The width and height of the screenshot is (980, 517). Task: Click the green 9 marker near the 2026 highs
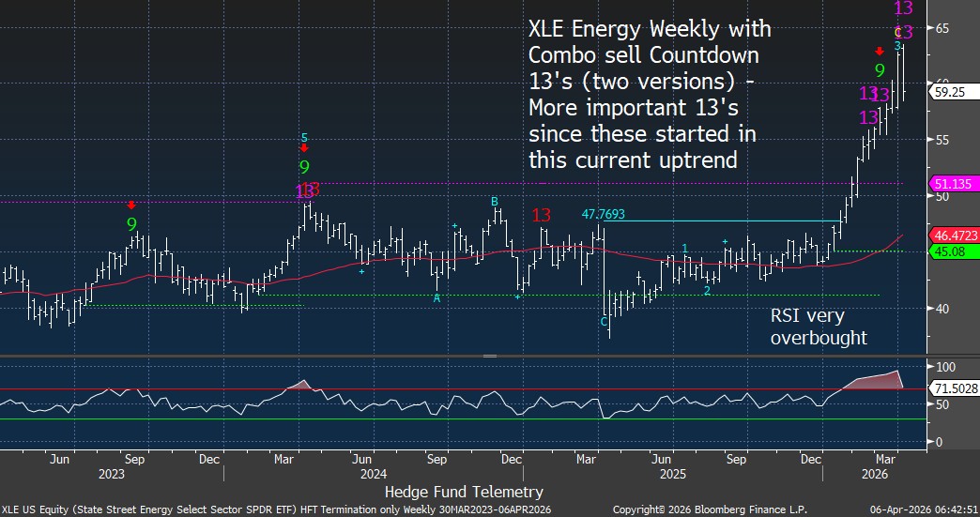tap(880, 70)
